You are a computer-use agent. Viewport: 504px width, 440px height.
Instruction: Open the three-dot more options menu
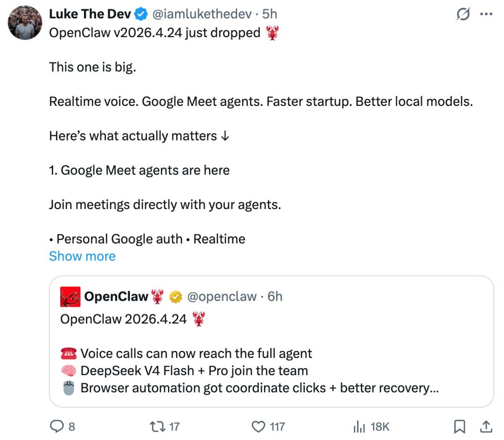486,14
